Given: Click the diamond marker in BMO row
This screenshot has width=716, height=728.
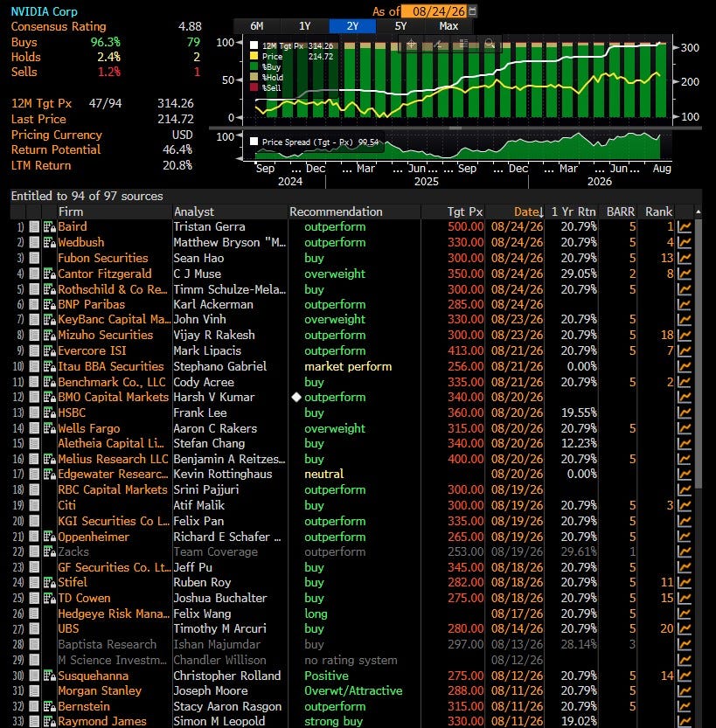Looking at the screenshot, I should (x=296, y=398).
